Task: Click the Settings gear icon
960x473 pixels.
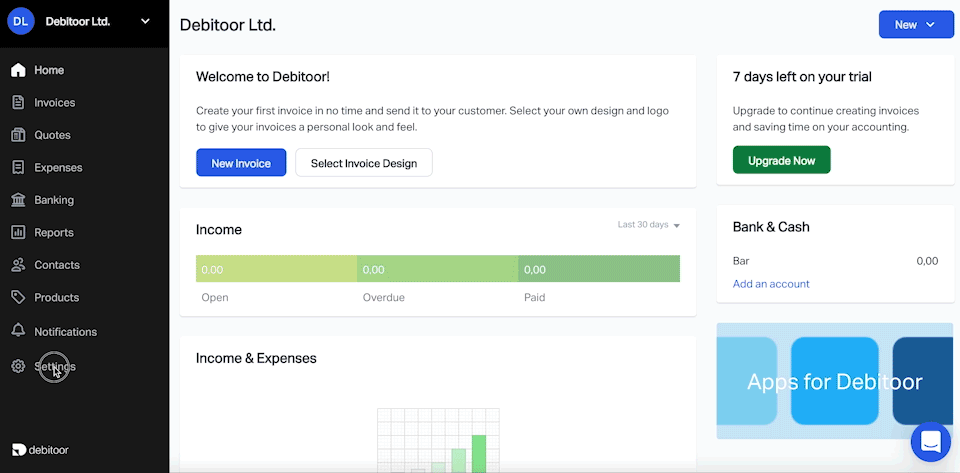Action: (x=18, y=367)
